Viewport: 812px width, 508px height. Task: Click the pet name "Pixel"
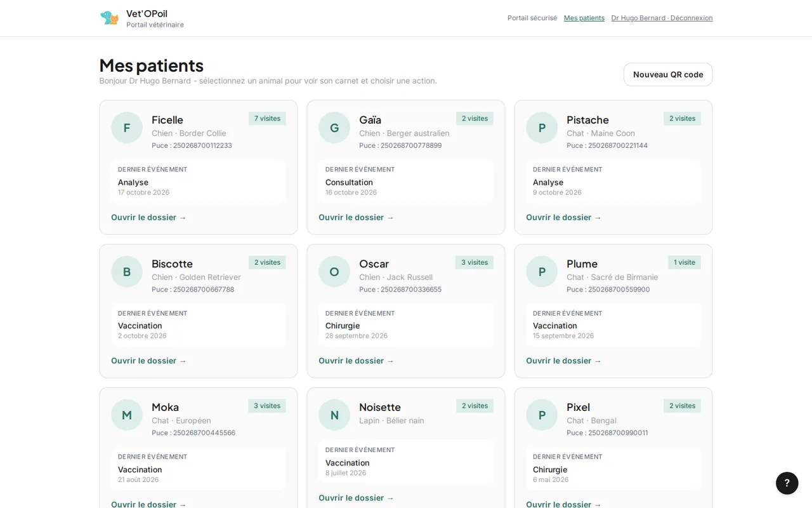(x=579, y=407)
